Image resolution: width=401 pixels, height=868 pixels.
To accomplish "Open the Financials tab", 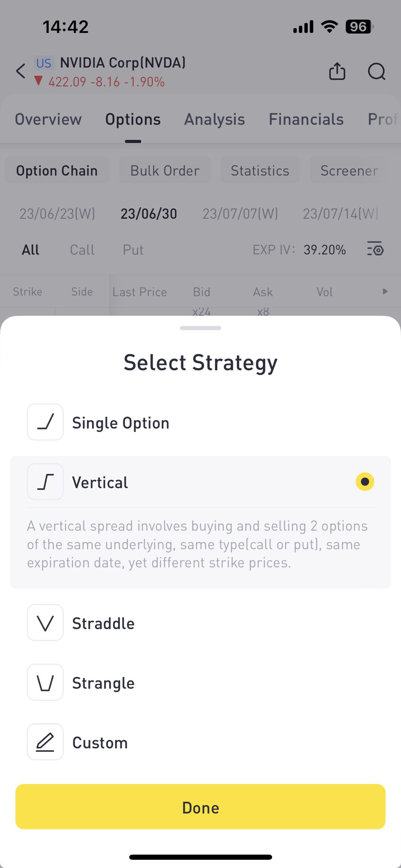I will 306,120.
